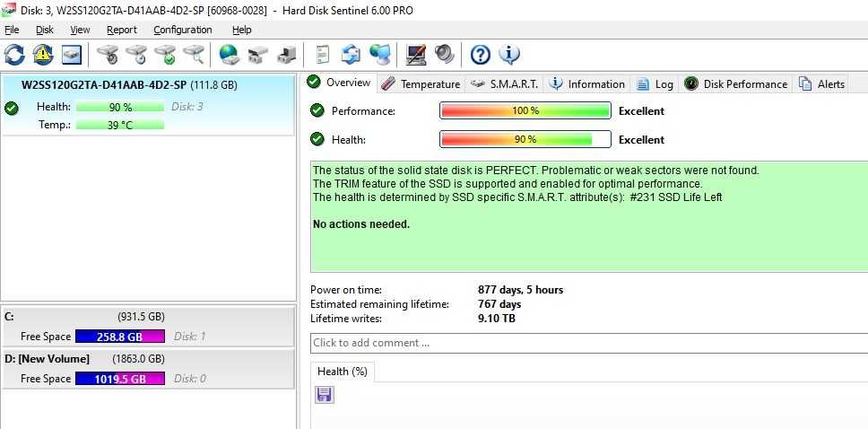Switch to the Disk Performance tab

click(736, 83)
